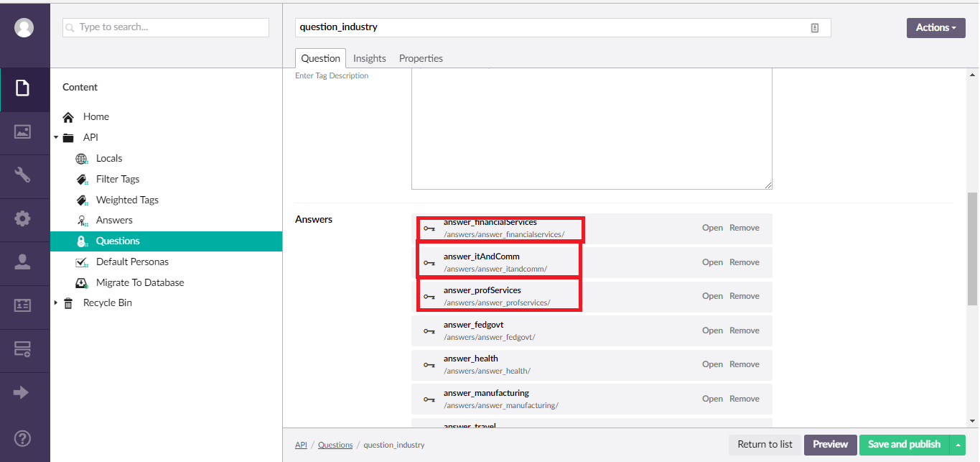The width and height of the screenshot is (980, 462).
Task: Select Filter Tags tree item
Action: [x=118, y=179]
